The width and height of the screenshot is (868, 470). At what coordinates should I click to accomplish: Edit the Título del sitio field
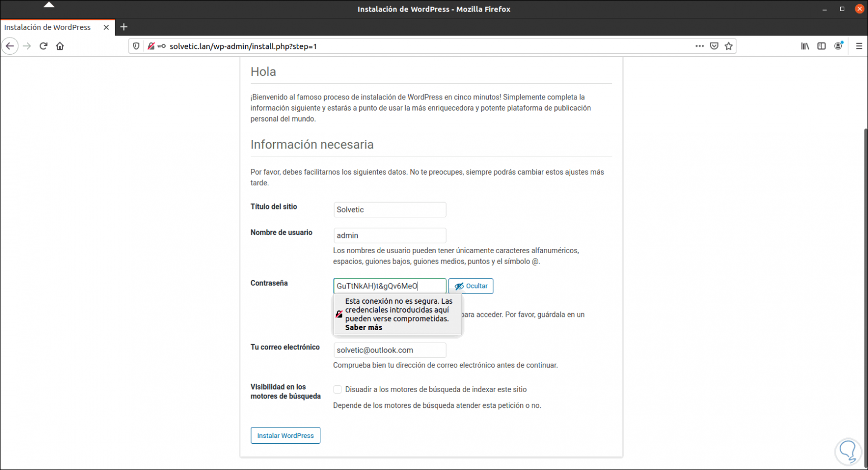[390, 209]
